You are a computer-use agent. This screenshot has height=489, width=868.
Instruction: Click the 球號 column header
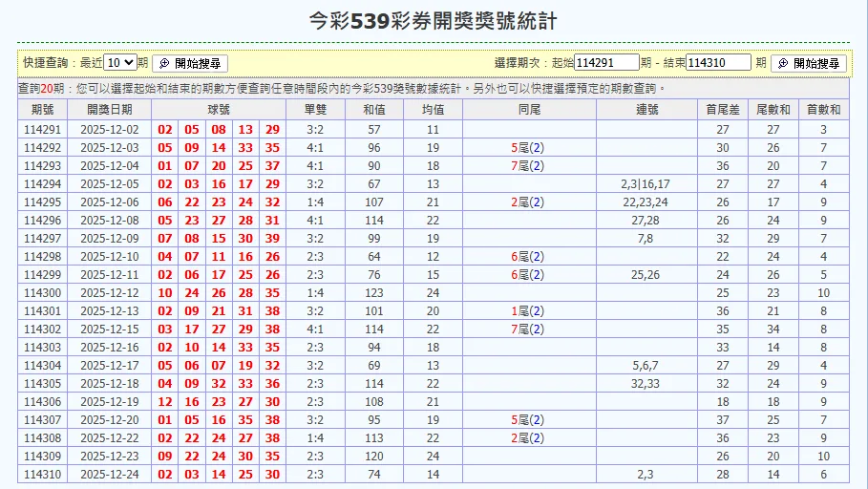(x=219, y=110)
